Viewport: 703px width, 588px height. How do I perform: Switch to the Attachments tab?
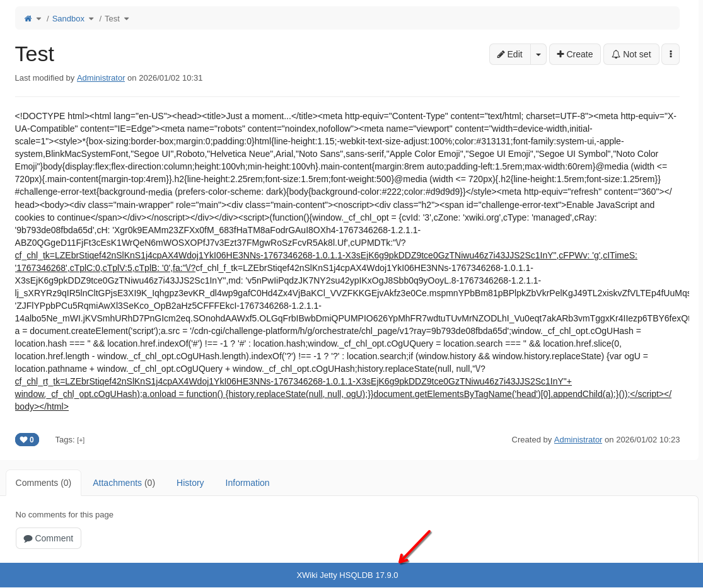click(x=124, y=483)
